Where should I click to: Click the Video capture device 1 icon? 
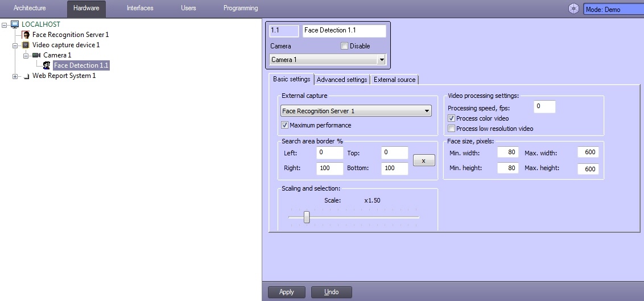tap(26, 45)
